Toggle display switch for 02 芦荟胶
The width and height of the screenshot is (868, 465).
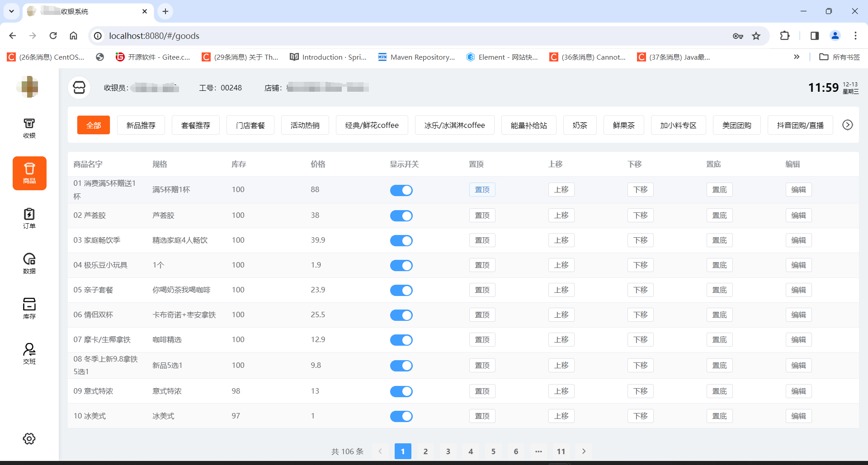401,216
